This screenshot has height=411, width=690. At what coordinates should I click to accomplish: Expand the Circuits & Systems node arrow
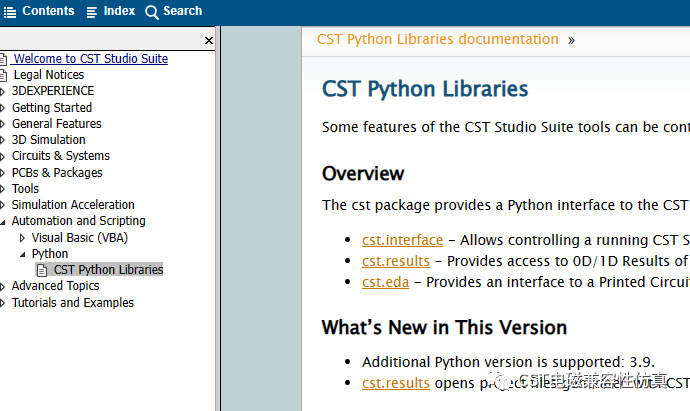click(2, 156)
